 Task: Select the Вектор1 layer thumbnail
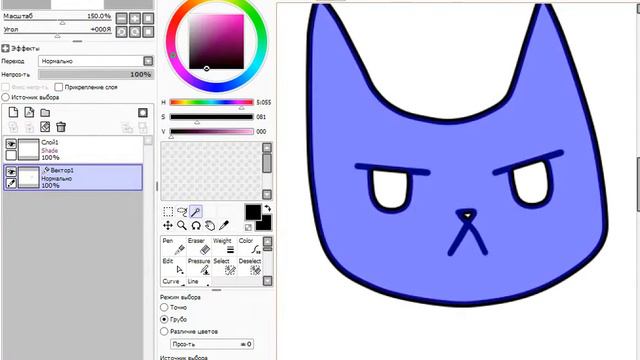click(x=29, y=178)
